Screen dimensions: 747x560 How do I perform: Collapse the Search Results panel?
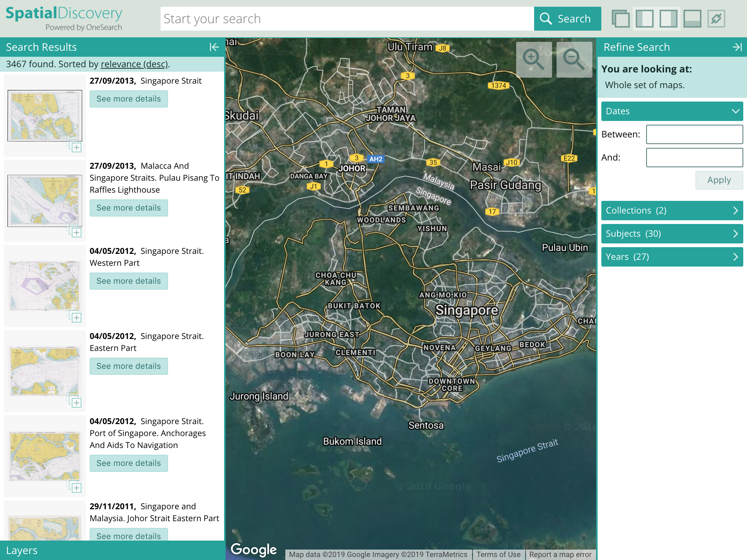click(213, 47)
